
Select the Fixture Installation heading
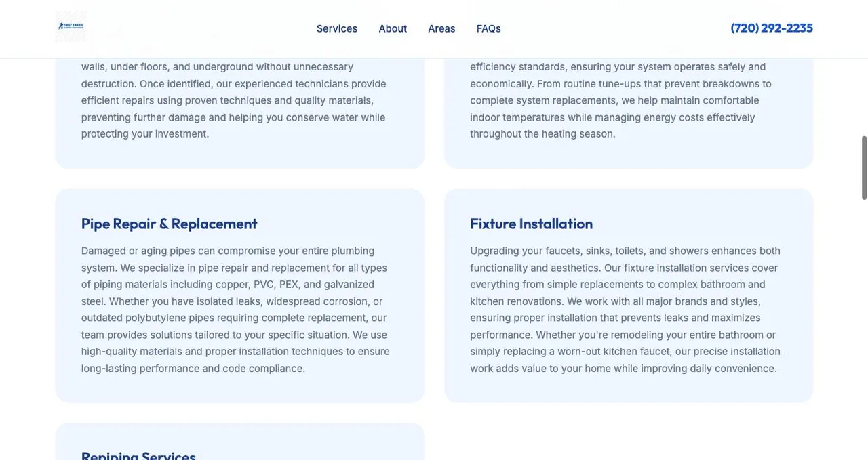pos(532,224)
